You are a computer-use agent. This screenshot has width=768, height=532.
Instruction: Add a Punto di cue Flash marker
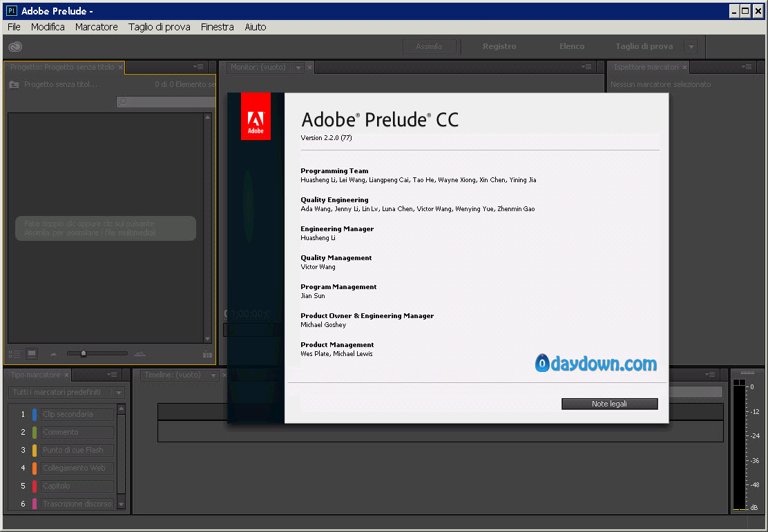click(x=77, y=451)
